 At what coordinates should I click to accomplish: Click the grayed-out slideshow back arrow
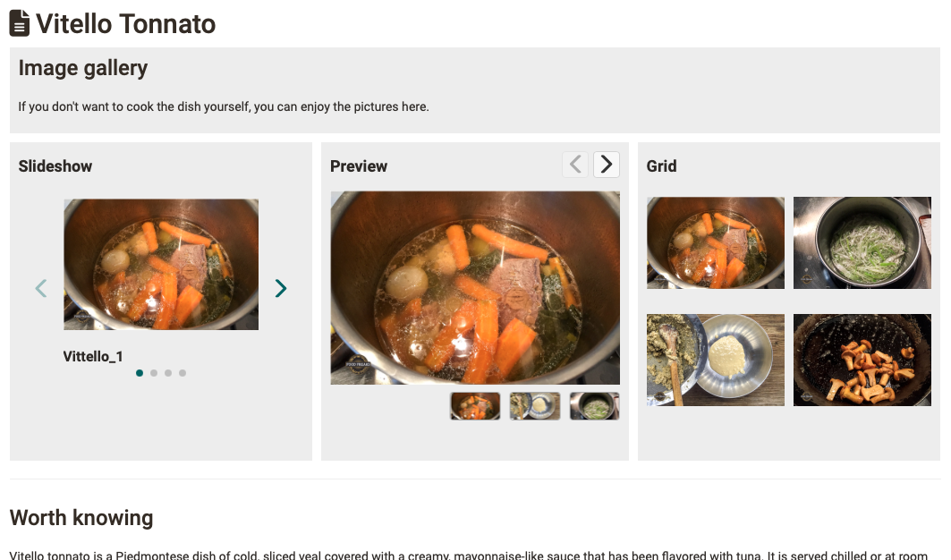[x=41, y=288]
